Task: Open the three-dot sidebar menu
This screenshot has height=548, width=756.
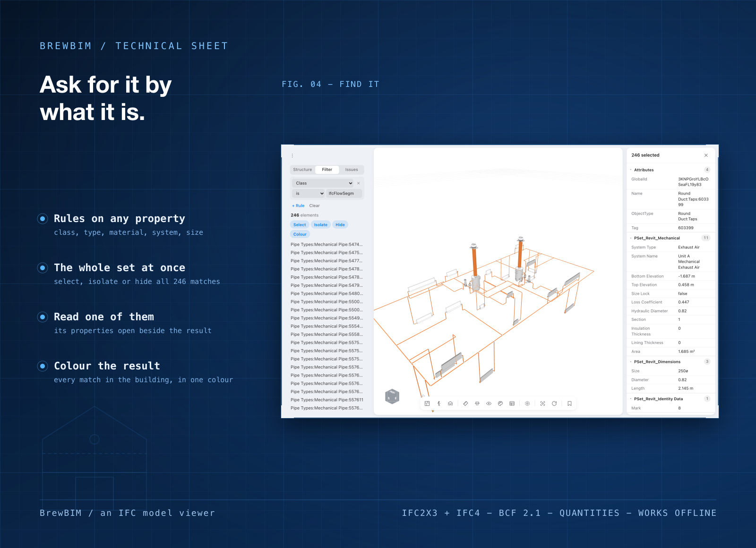Action: tap(292, 155)
